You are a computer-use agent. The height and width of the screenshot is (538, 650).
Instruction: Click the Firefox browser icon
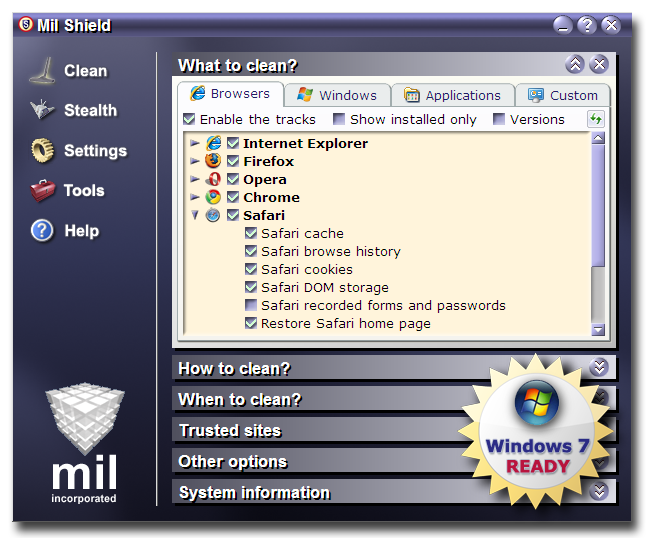[213, 161]
